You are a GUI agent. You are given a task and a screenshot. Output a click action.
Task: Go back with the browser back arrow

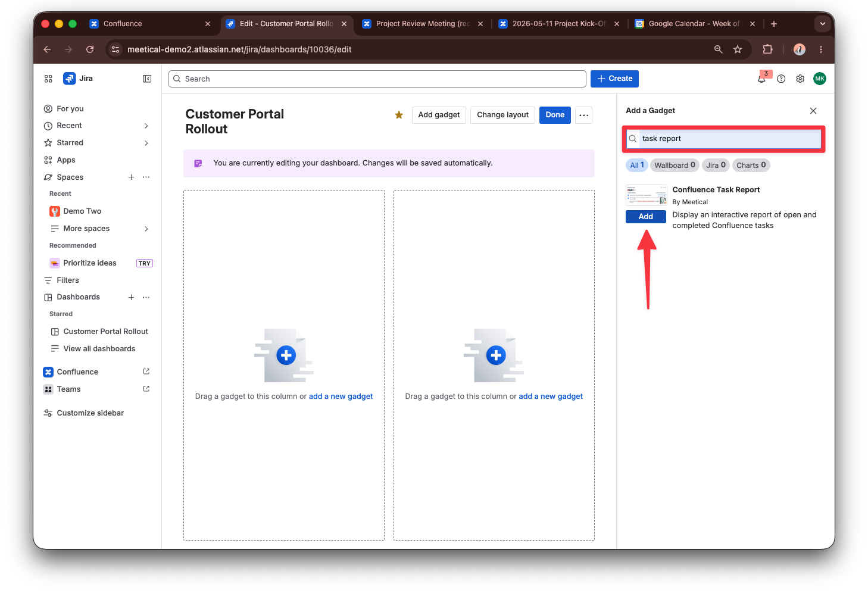pos(47,49)
